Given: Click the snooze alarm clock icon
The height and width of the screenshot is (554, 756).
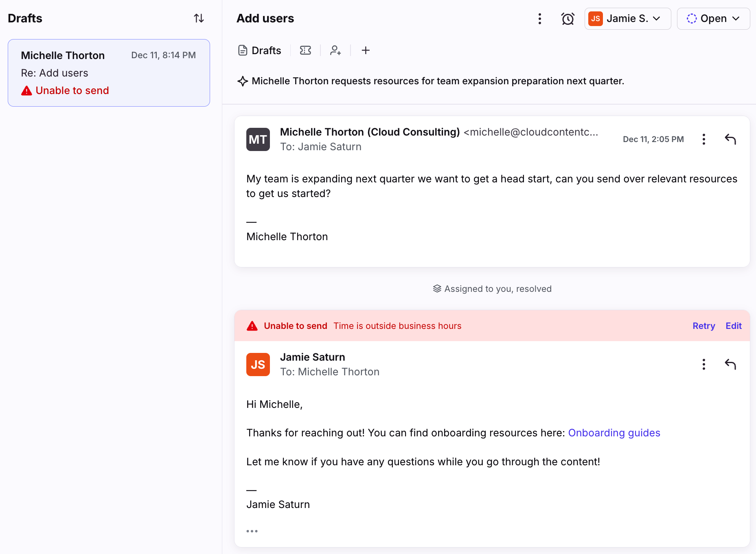Looking at the screenshot, I should pos(568,19).
